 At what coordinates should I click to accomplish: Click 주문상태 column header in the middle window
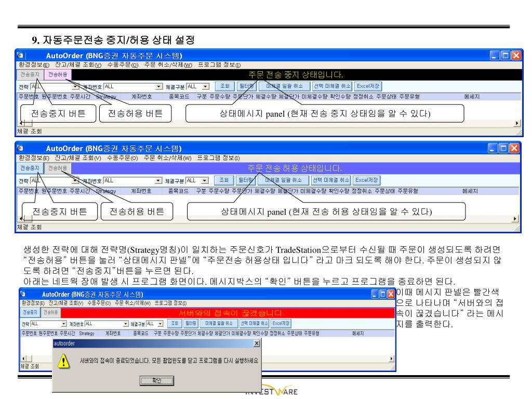pos(385,191)
